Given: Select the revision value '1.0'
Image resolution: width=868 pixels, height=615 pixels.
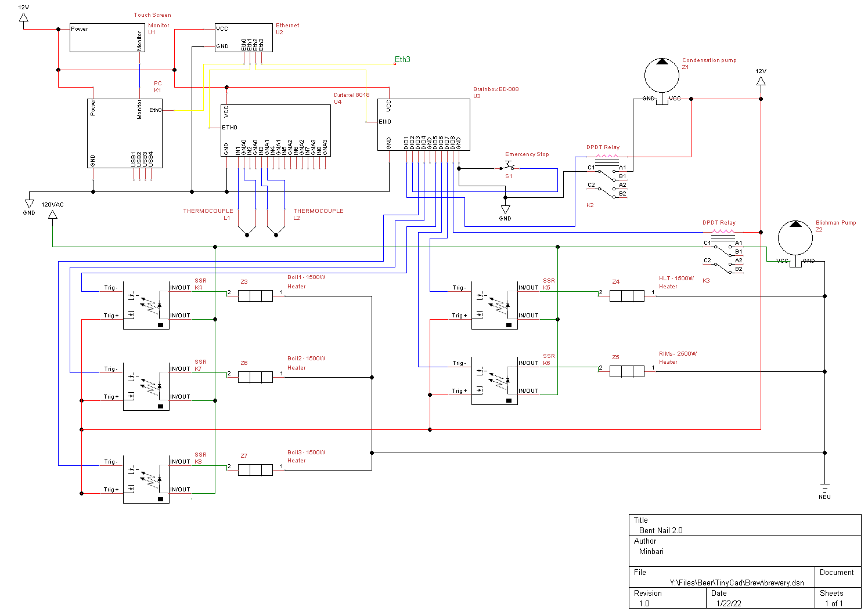Looking at the screenshot, I should pyautogui.click(x=644, y=603).
